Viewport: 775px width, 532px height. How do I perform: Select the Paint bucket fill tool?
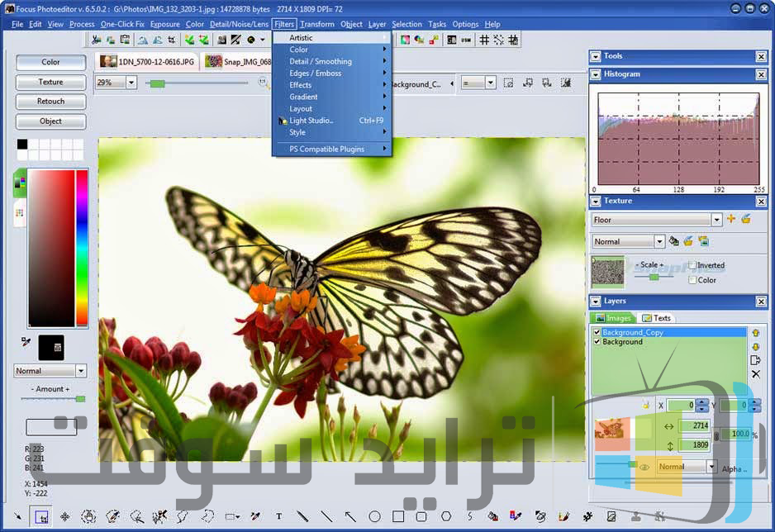pos(492,516)
